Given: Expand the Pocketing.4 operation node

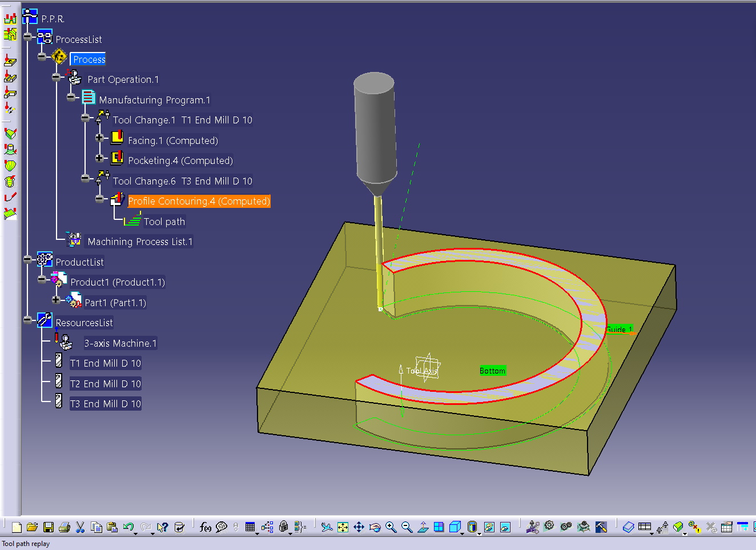Looking at the screenshot, I should (99, 158).
